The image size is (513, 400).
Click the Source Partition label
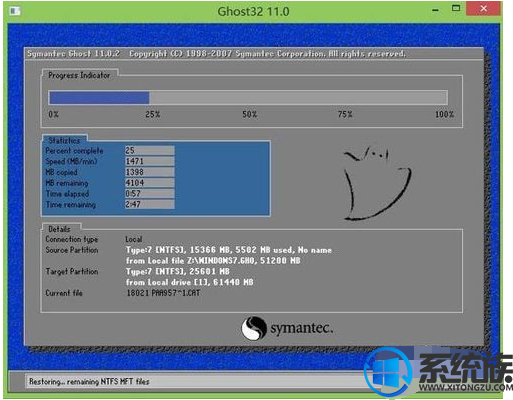72,250
